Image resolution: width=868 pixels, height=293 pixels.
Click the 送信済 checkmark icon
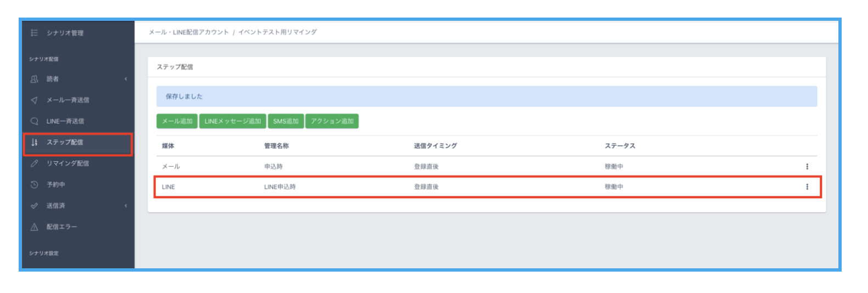tap(34, 206)
